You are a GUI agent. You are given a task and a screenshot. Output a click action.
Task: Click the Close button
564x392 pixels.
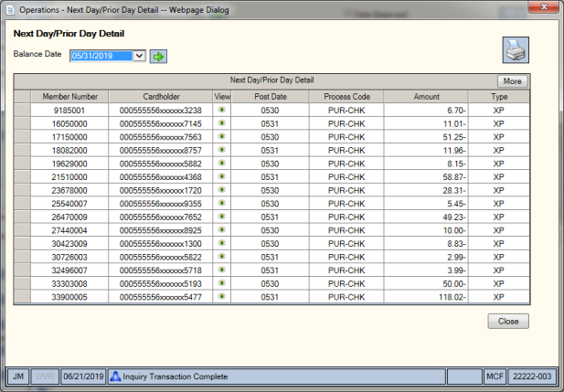point(508,321)
